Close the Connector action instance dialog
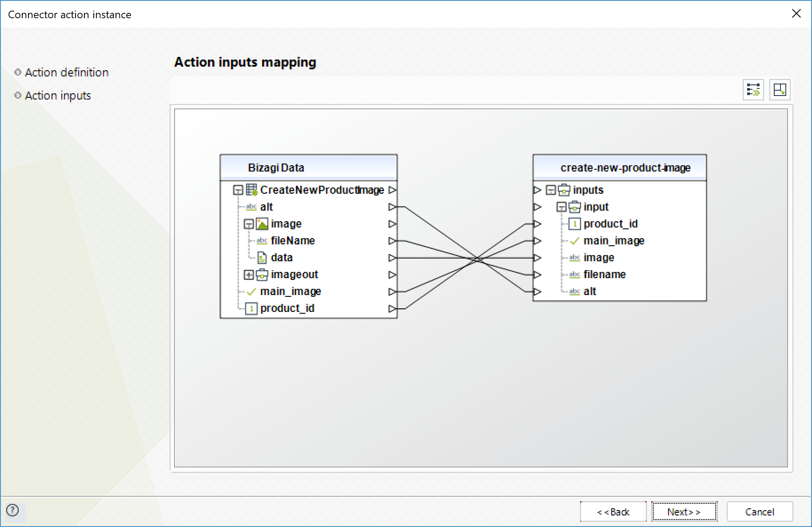The height and width of the screenshot is (527, 812). click(x=796, y=14)
